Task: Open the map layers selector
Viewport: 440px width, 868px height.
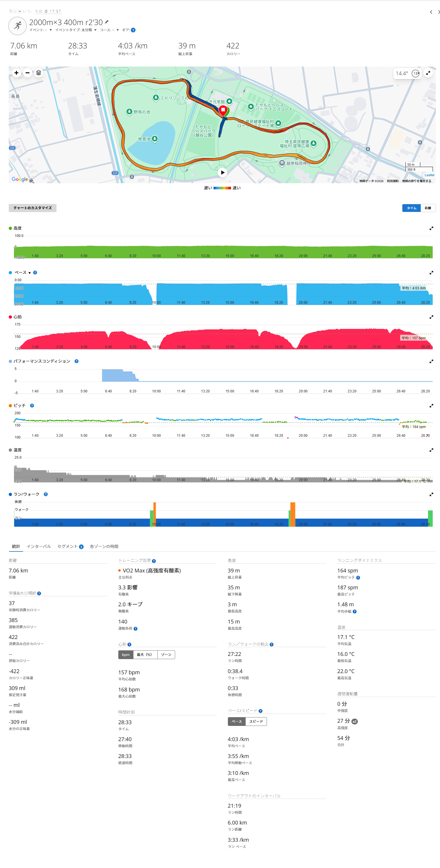Action: (x=39, y=73)
